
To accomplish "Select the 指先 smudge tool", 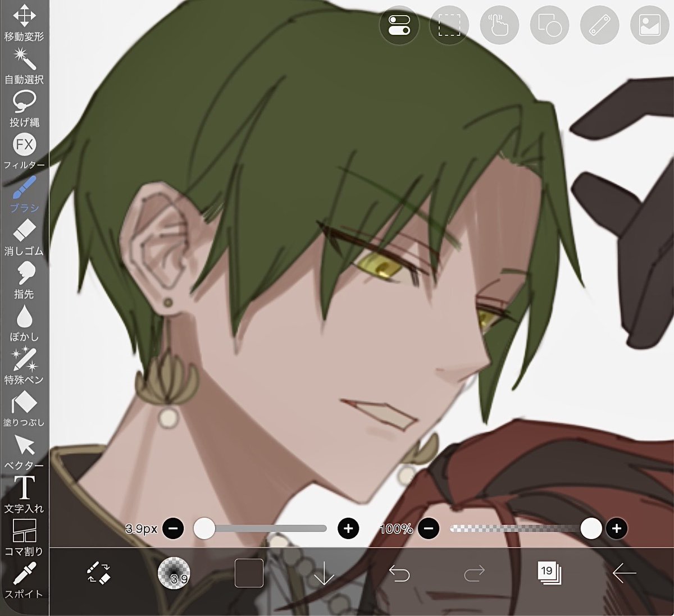I will [24, 280].
